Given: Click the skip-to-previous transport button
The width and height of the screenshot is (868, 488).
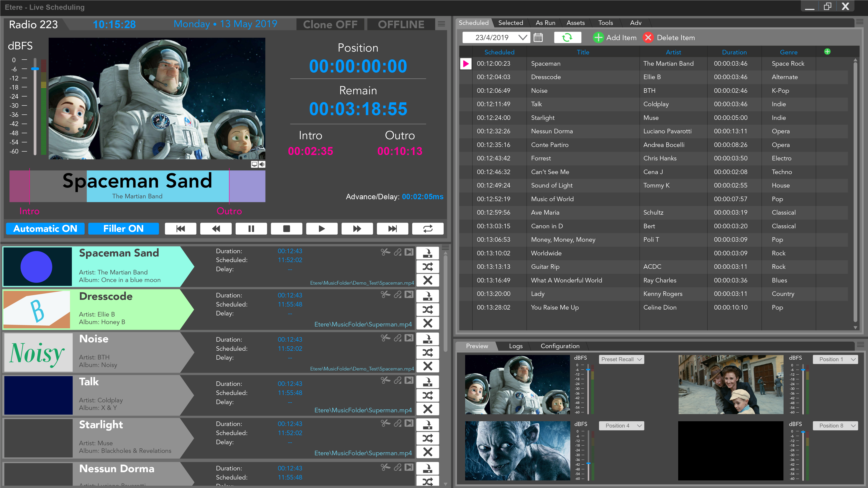Looking at the screenshot, I should coord(180,229).
